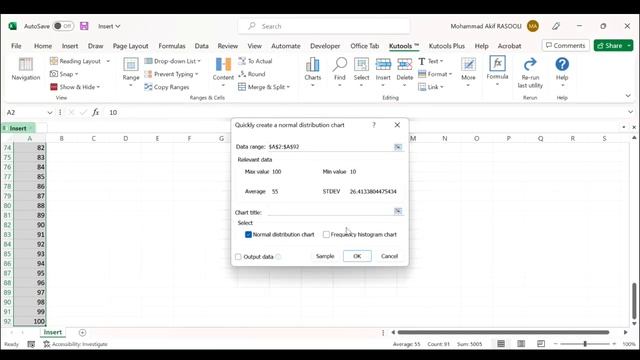
Task: Click the Chart title input field
Action: [x=330, y=211]
